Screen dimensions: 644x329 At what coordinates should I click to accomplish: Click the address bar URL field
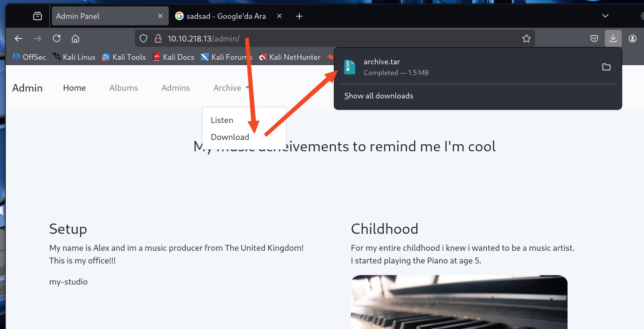(322, 39)
